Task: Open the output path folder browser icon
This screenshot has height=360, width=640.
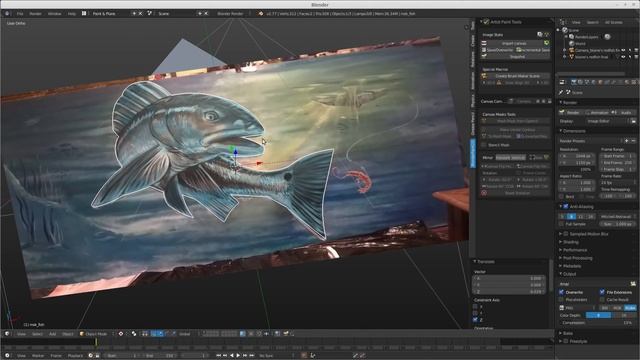Action: point(633,284)
